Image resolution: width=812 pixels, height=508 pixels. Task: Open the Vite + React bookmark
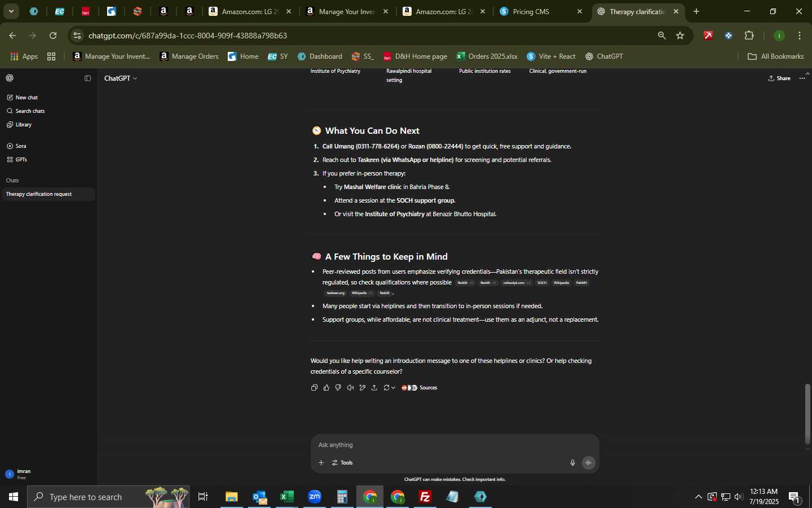[551, 56]
